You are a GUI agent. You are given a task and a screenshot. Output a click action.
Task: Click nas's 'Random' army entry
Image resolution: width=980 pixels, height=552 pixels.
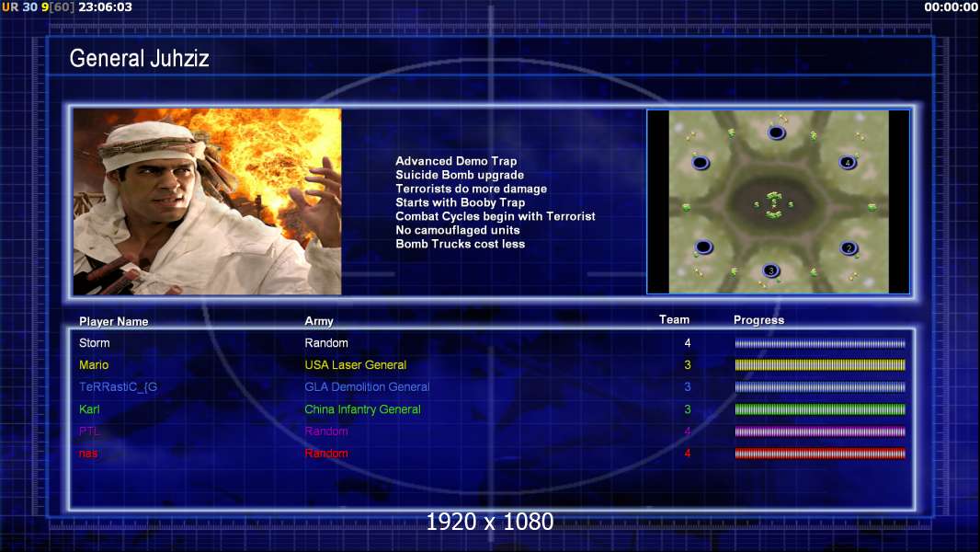[326, 454]
